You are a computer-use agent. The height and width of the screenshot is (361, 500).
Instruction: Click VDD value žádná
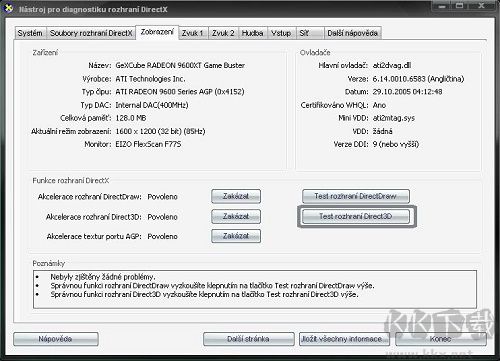[x=382, y=131]
